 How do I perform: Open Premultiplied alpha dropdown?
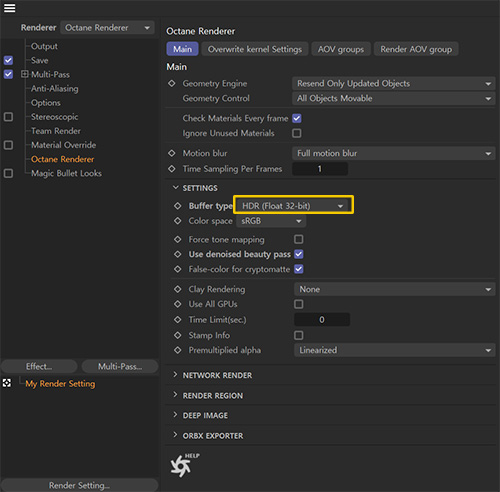click(395, 350)
